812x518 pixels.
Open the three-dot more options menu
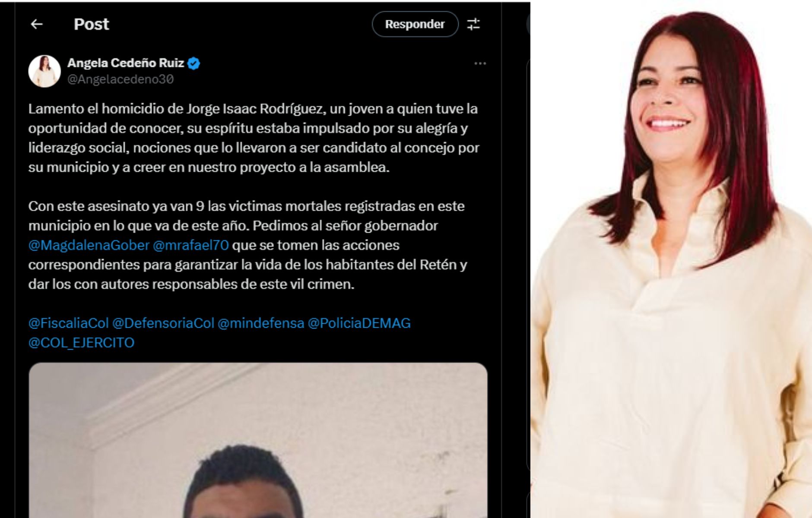click(x=480, y=63)
